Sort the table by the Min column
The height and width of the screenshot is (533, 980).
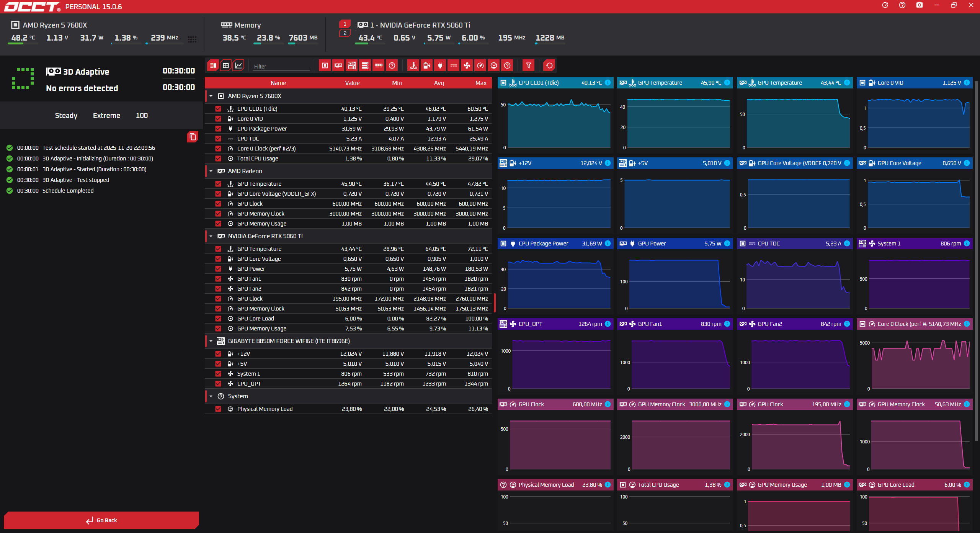coord(397,83)
